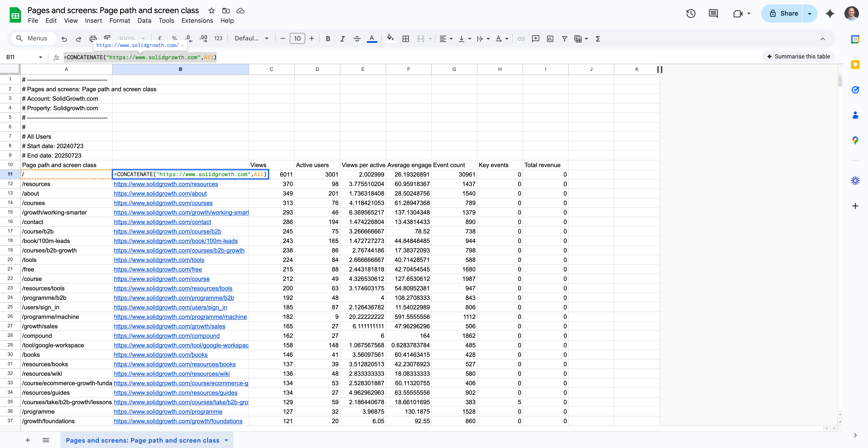Star this spreadsheet document
The width and height of the screenshot is (868, 448).
[211, 10]
